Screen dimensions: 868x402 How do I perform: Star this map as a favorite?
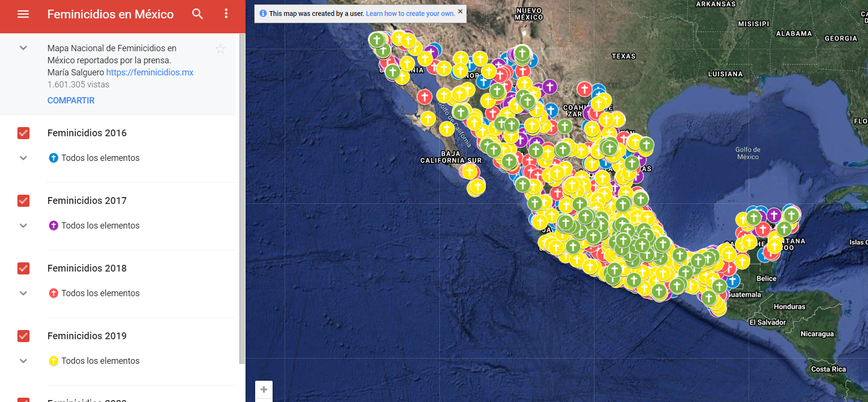(220, 49)
